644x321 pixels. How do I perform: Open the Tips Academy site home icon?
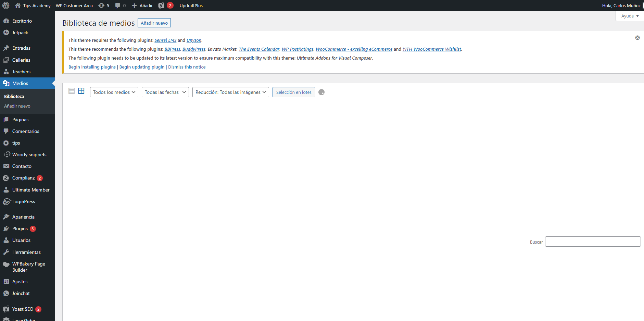[x=18, y=5]
